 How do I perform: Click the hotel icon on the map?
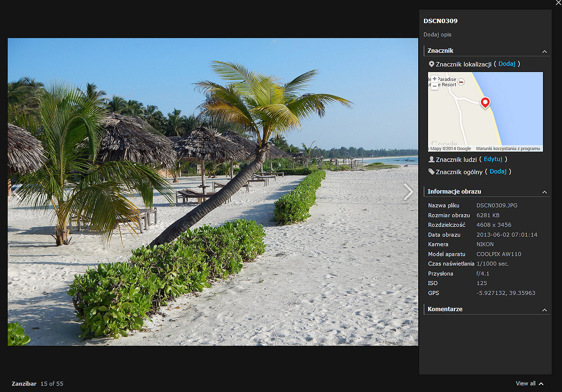[x=461, y=82]
